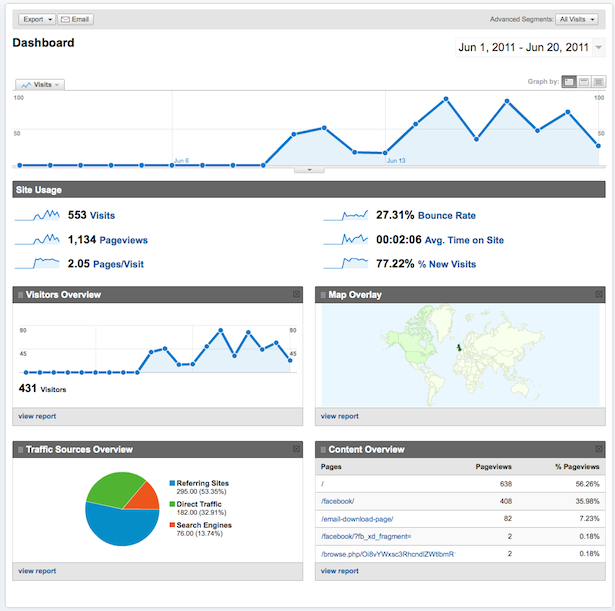
Task: Open the Visits metric dropdown tab
Action: click(x=40, y=85)
